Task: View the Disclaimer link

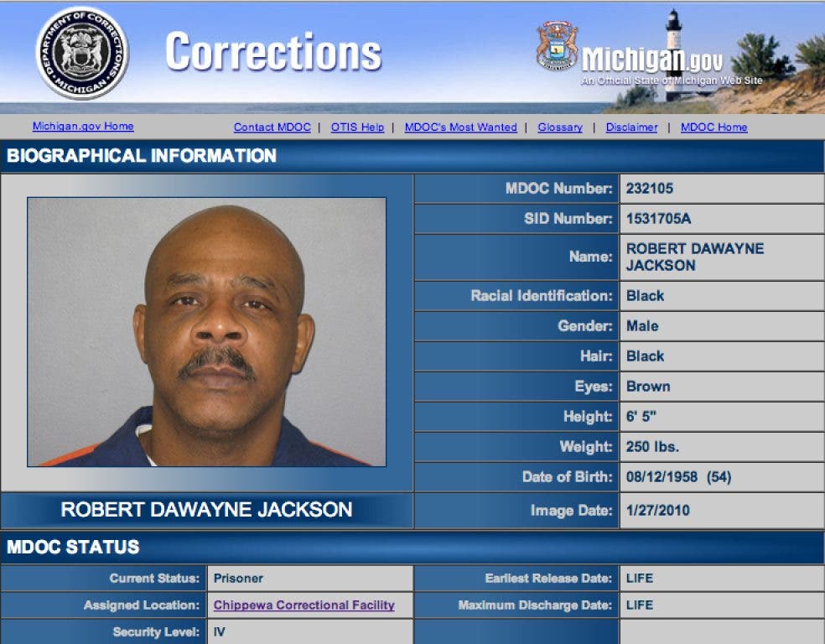Action: pyautogui.click(x=631, y=127)
